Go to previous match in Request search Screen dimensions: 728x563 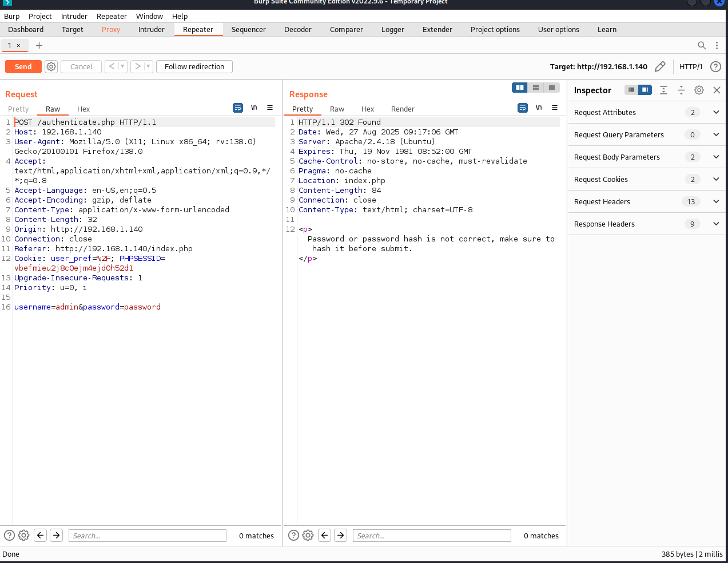(x=40, y=536)
